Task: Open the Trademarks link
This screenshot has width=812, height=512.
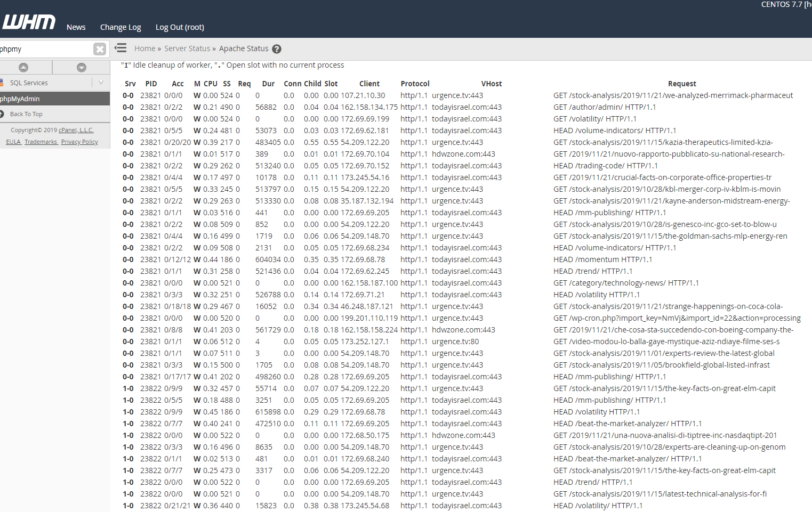Action: [x=41, y=142]
